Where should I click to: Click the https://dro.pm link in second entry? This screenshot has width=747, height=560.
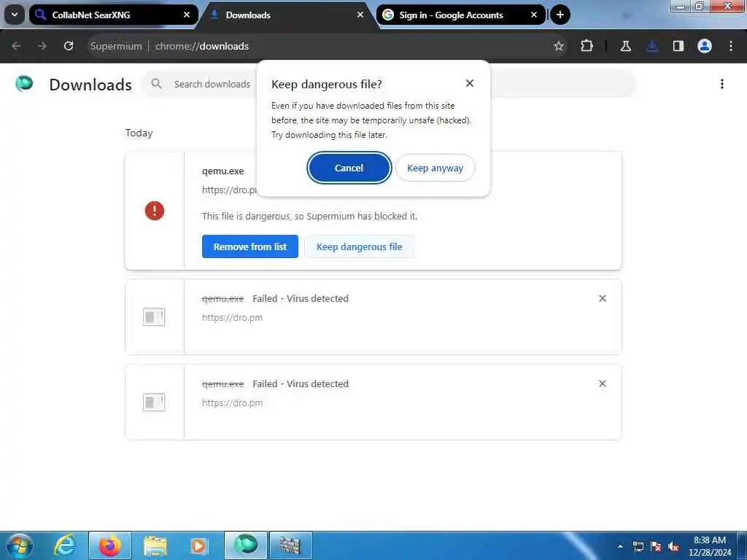tap(232, 318)
